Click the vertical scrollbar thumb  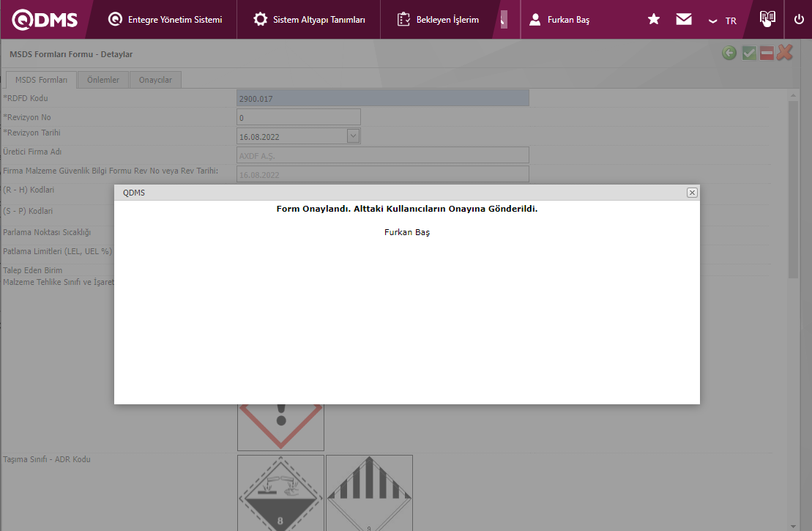tap(793, 189)
